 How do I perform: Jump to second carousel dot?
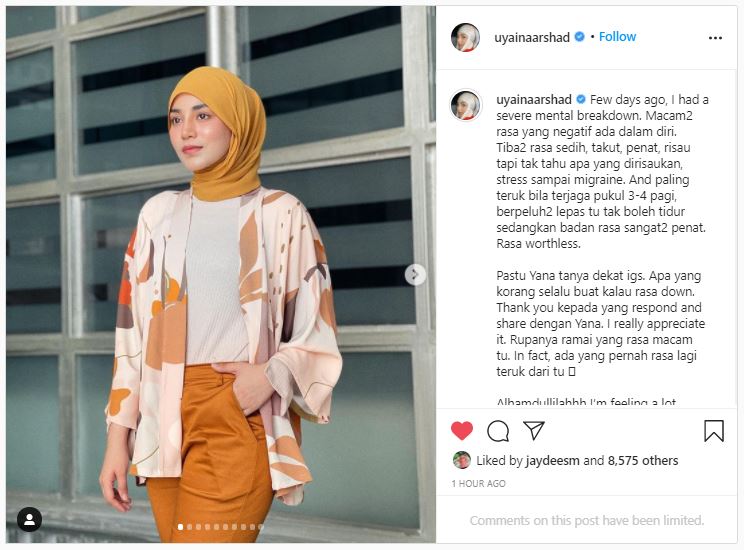click(x=190, y=527)
